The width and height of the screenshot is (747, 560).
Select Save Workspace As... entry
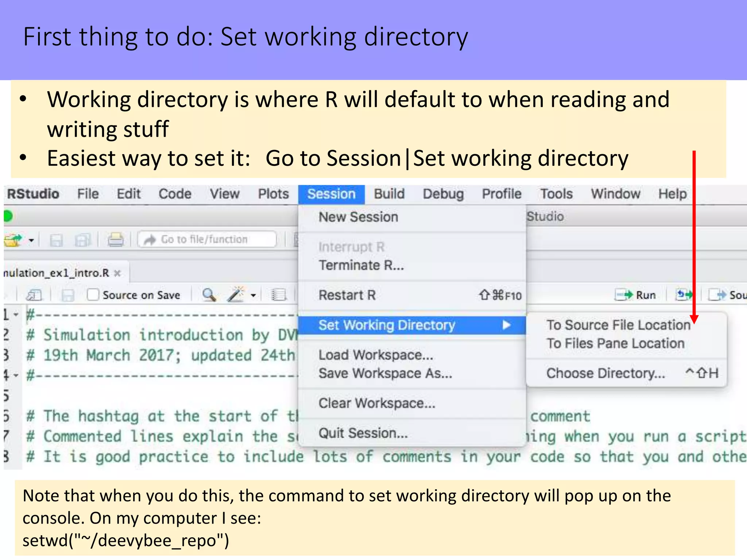pos(412,373)
